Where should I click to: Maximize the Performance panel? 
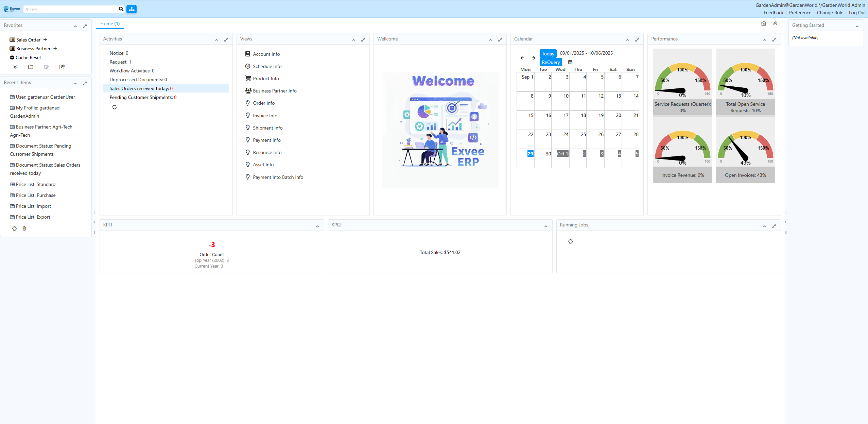(774, 40)
